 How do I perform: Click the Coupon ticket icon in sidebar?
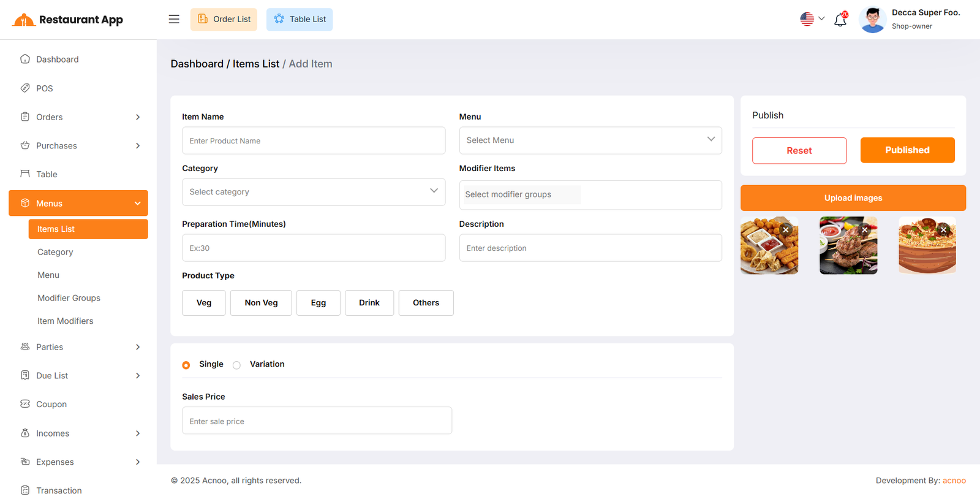click(x=25, y=404)
